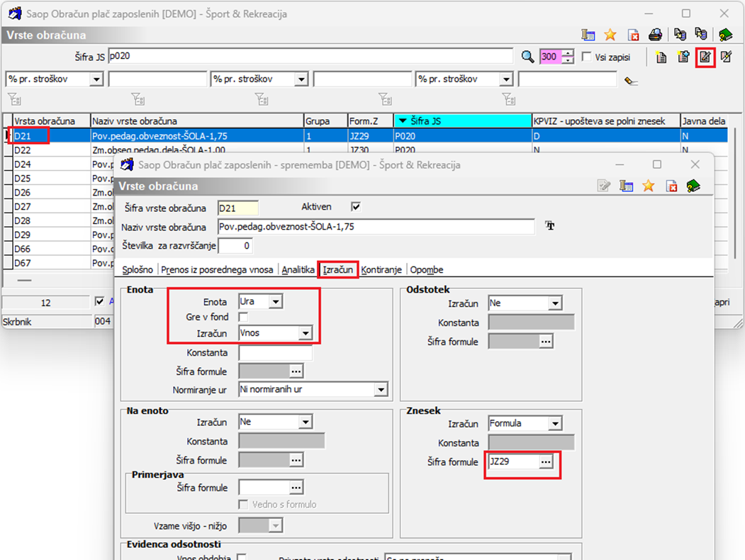Click ellipsis button for Enota Šifra formule
The height and width of the screenshot is (560, 745).
click(296, 371)
